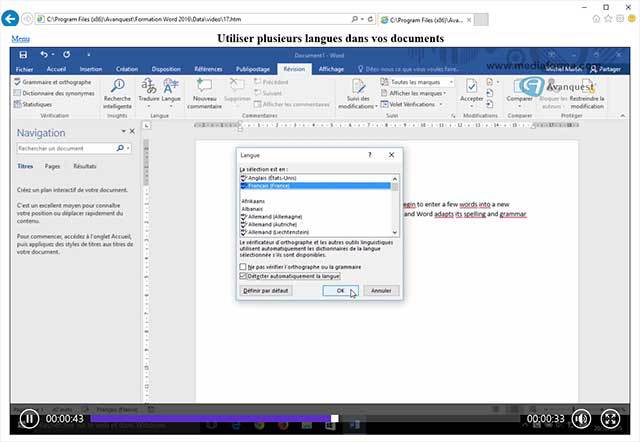Expand the Accepter dropdown arrow
This screenshot has height=442, width=640.
click(471, 107)
